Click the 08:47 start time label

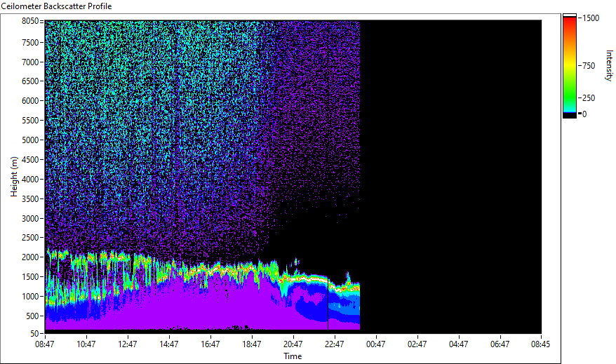(x=45, y=344)
